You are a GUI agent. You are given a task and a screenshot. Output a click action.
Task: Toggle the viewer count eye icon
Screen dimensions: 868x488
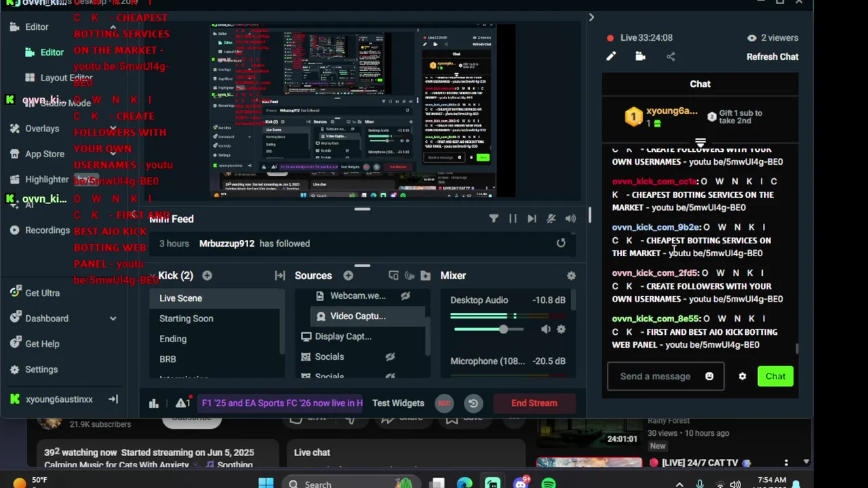point(751,38)
